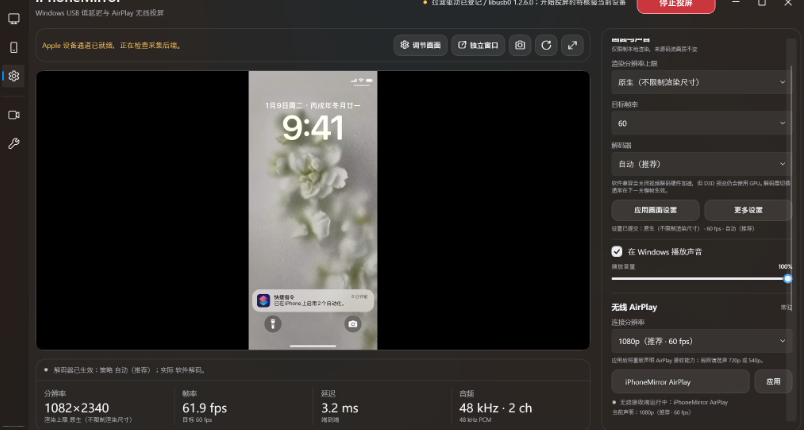
Task: Click the yellow Apple device channel status message
Action: click(x=111, y=45)
